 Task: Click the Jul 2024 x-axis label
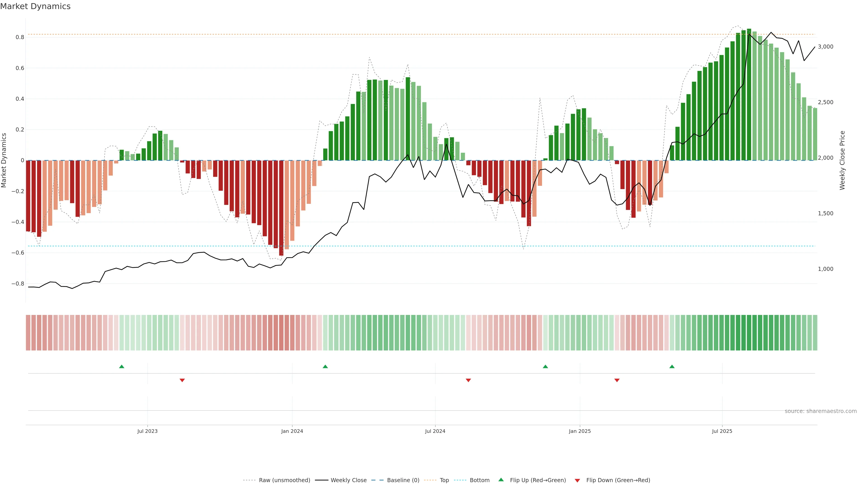pos(435,431)
